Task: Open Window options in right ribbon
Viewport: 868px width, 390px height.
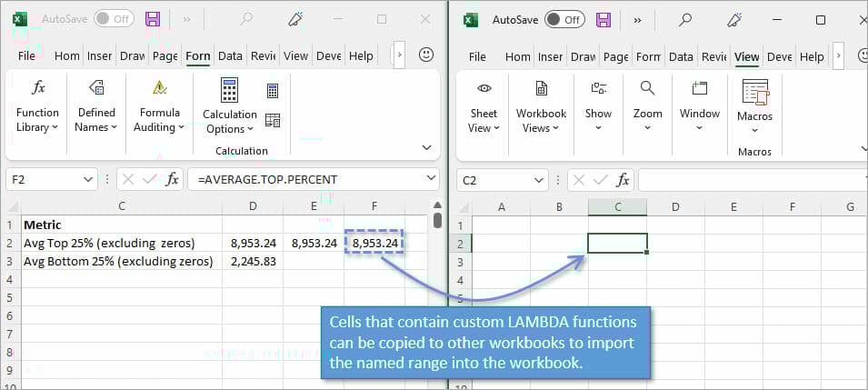Action: pyautogui.click(x=699, y=106)
